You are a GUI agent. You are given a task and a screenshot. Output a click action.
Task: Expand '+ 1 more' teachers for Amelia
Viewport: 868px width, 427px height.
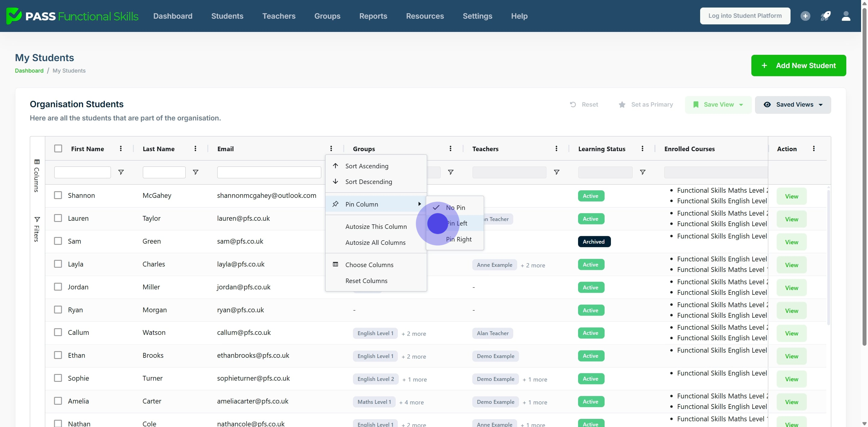point(535,402)
